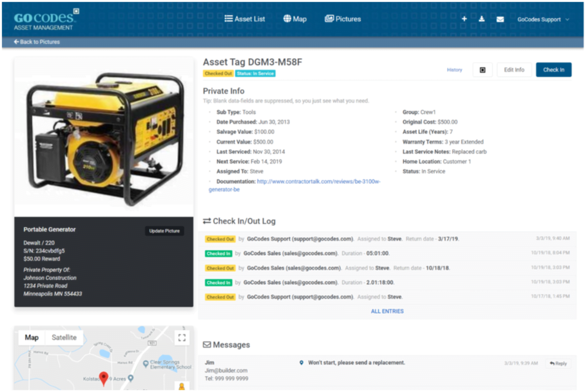Switch map to Map view
The height and width of the screenshot is (392, 586).
click(x=32, y=337)
